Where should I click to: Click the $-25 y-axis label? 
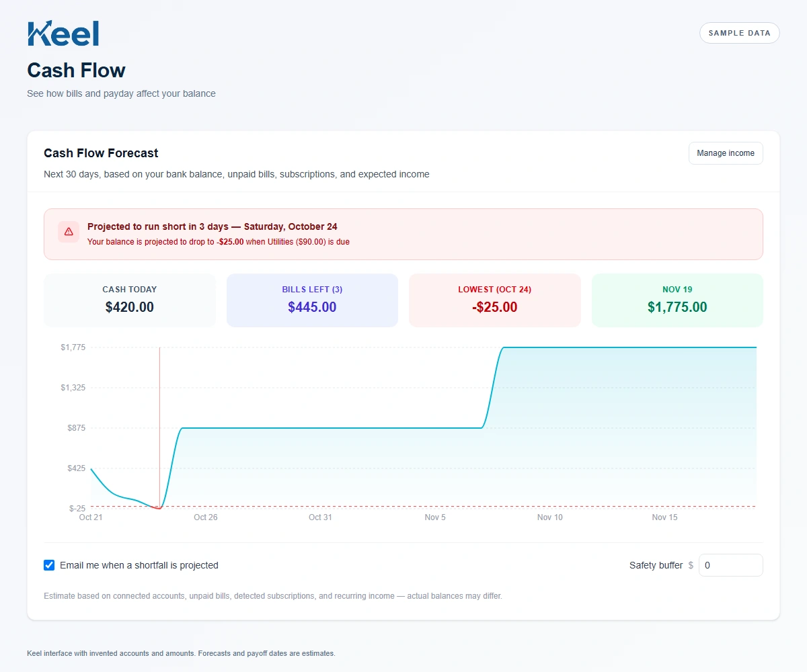[x=76, y=508]
